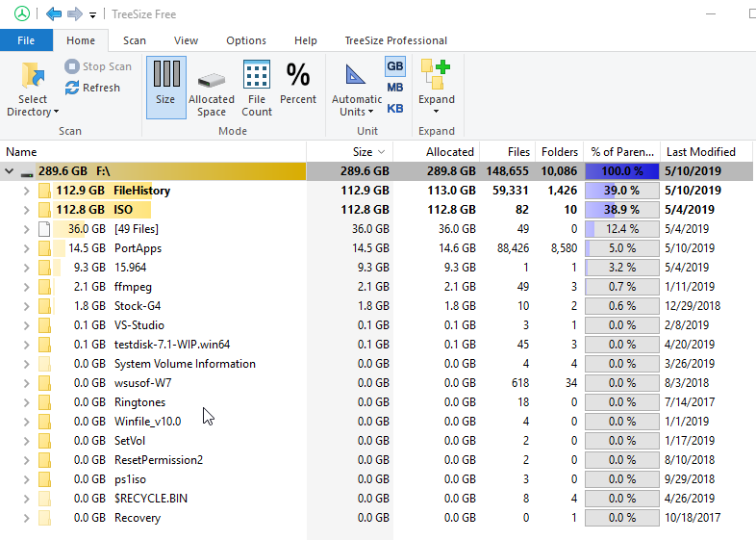The width and height of the screenshot is (756, 540).
Task: Open the Help ribbon tab
Action: click(306, 40)
